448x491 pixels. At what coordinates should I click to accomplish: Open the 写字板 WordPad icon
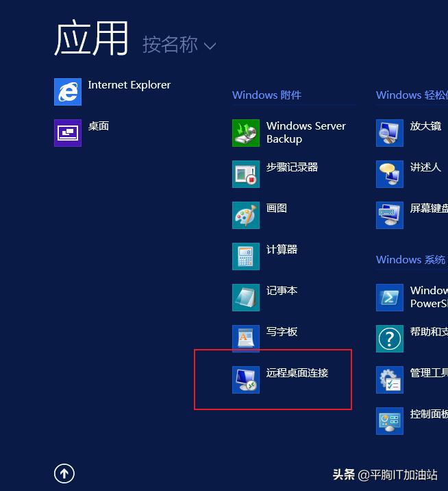pos(246,339)
